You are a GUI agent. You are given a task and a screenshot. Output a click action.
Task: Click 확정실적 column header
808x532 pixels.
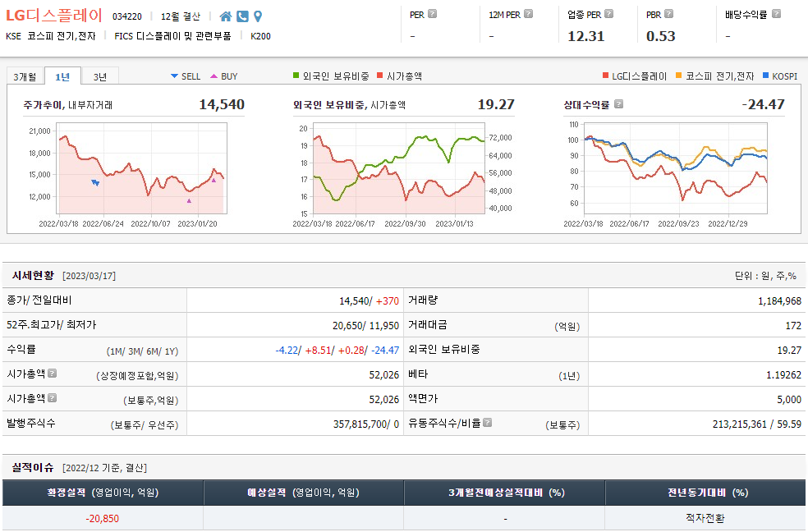pyautogui.click(x=103, y=493)
